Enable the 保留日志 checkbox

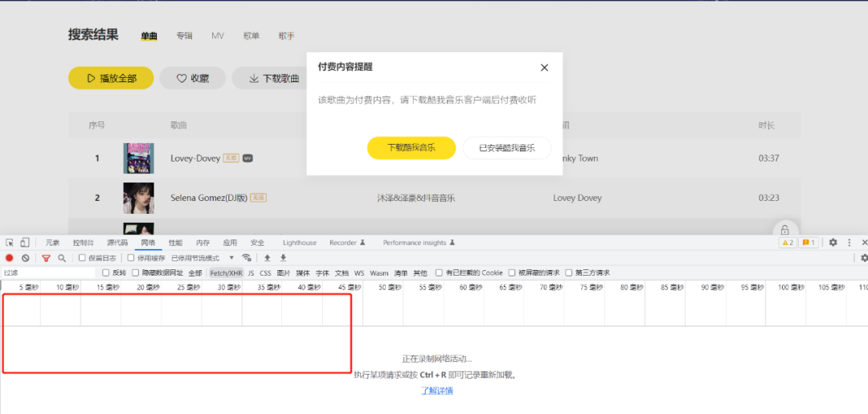[82, 258]
